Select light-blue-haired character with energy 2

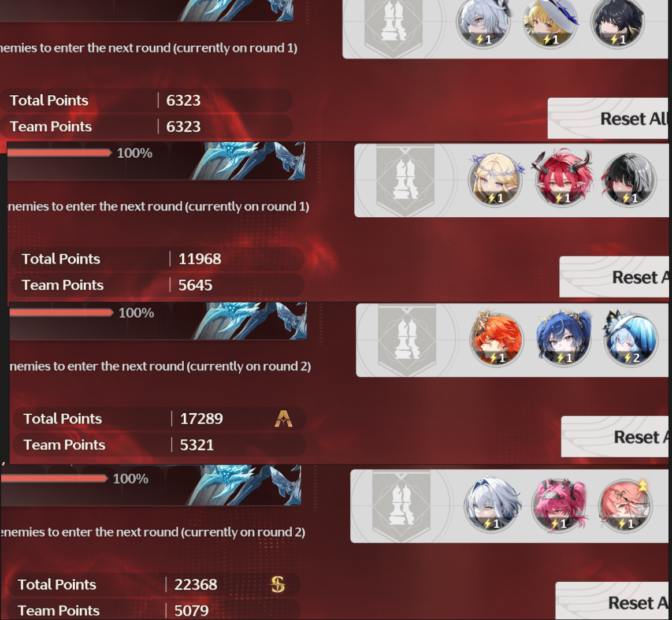631,339
